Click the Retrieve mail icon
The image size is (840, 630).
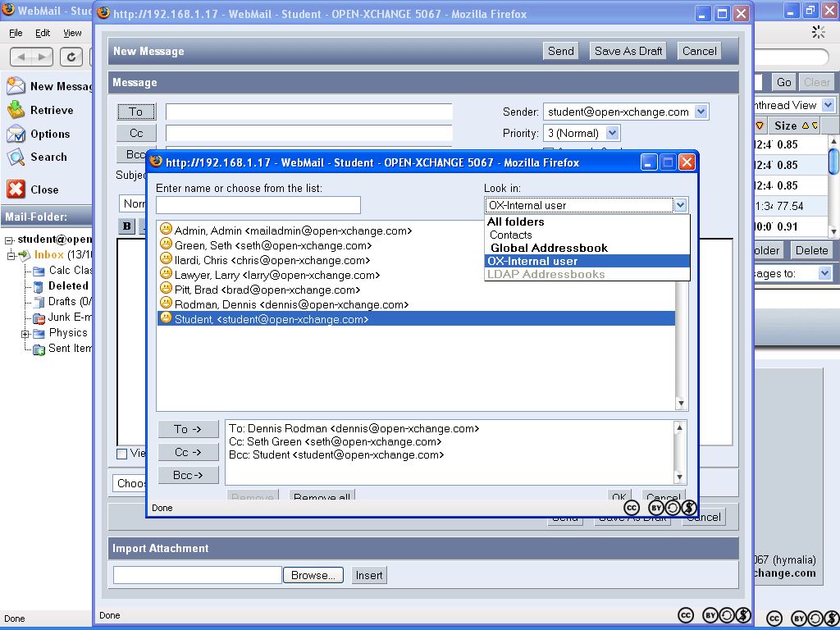pyautogui.click(x=16, y=110)
